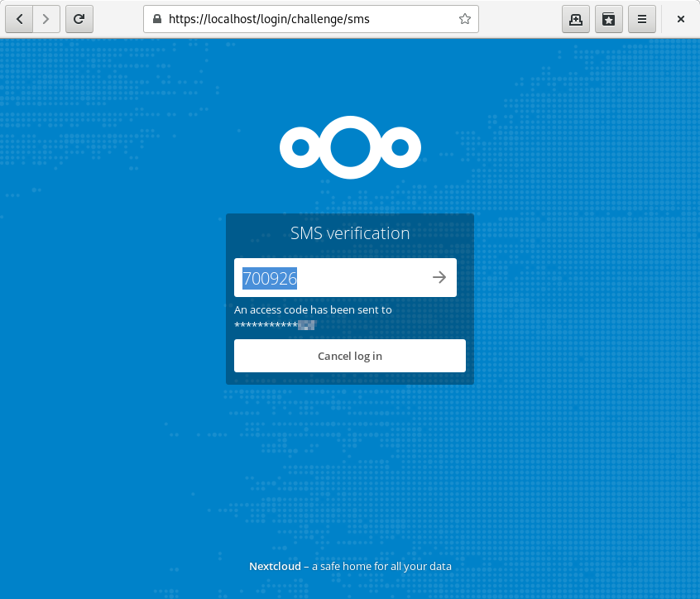700x599 pixels.
Task: Click 'An access code has been sent to' text
Action: click(x=313, y=309)
